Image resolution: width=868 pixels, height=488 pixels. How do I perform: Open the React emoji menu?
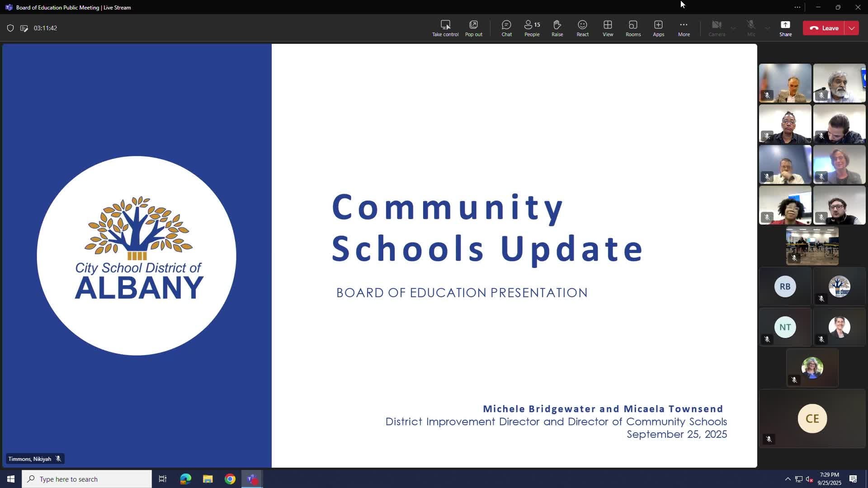point(582,28)
